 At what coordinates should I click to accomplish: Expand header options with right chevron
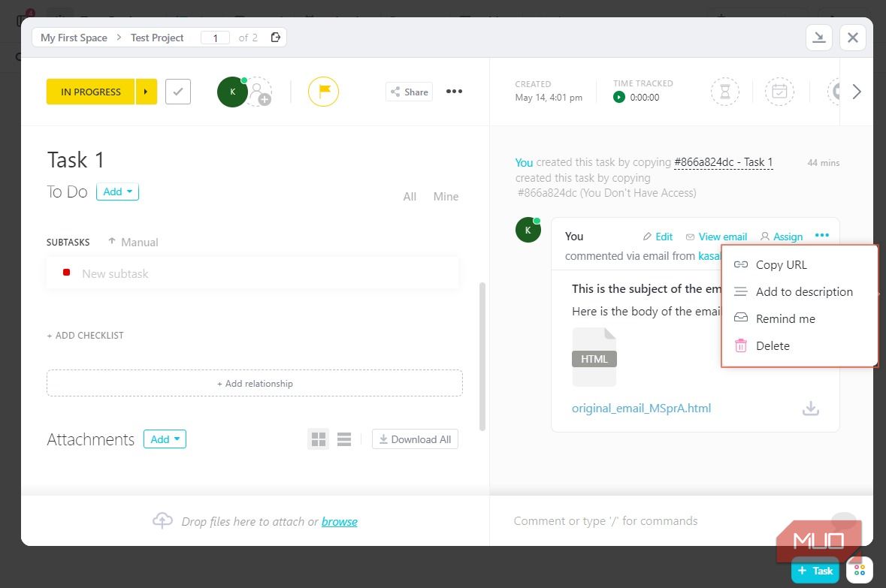(857, 92)
